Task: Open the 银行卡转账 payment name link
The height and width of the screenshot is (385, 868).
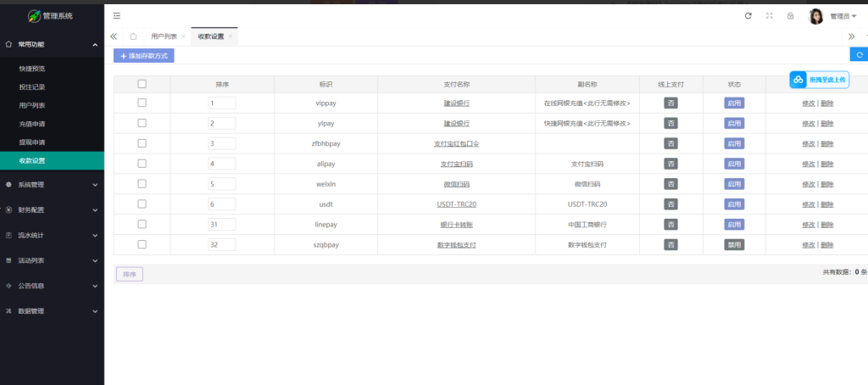Action: (x=457, y=225)
